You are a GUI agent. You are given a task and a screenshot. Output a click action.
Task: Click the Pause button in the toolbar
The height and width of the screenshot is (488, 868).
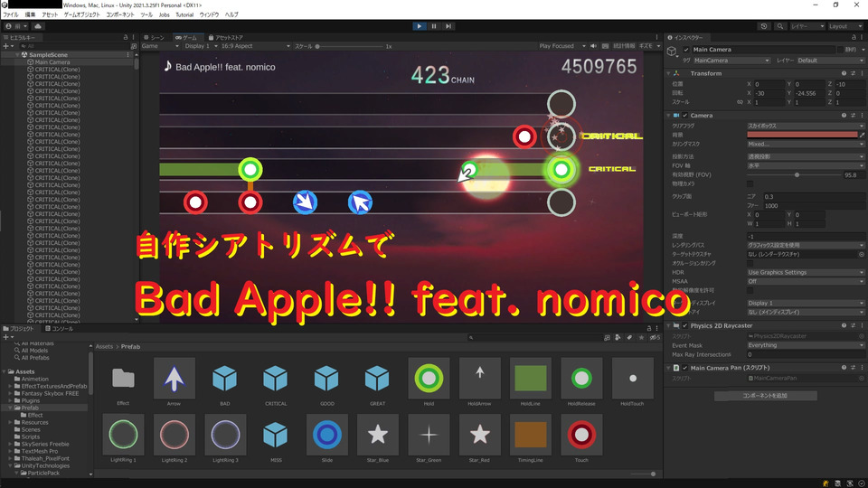434,26
